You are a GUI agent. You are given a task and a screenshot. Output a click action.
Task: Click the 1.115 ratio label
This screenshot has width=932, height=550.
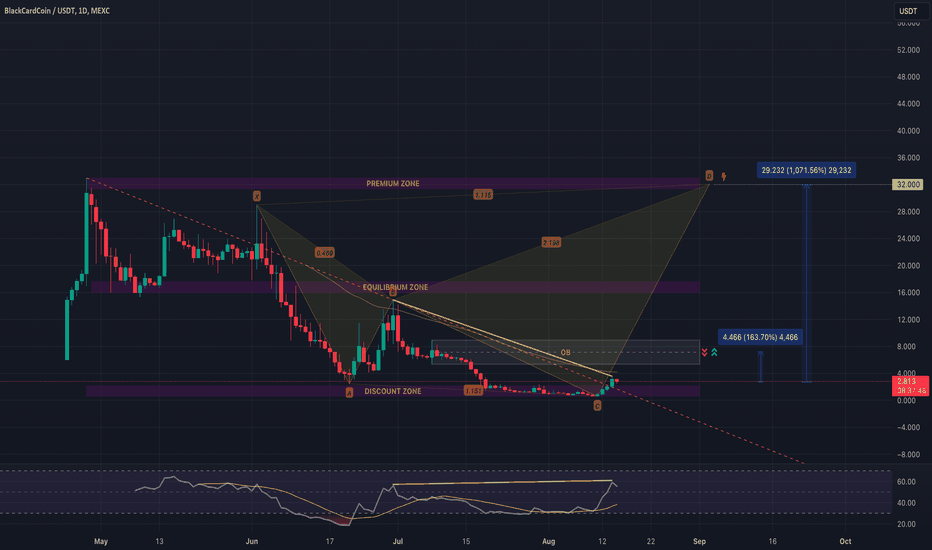(x=483, y=194)
